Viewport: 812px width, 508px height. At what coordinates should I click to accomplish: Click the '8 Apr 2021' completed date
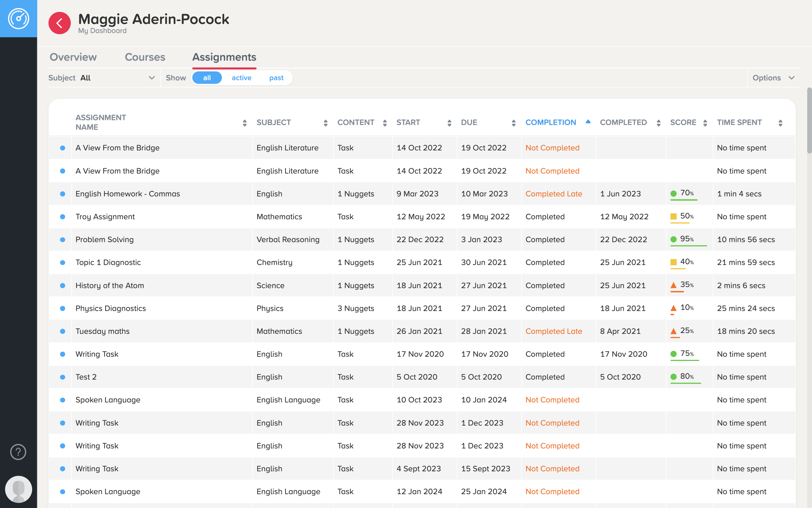(x=620, y=331)
